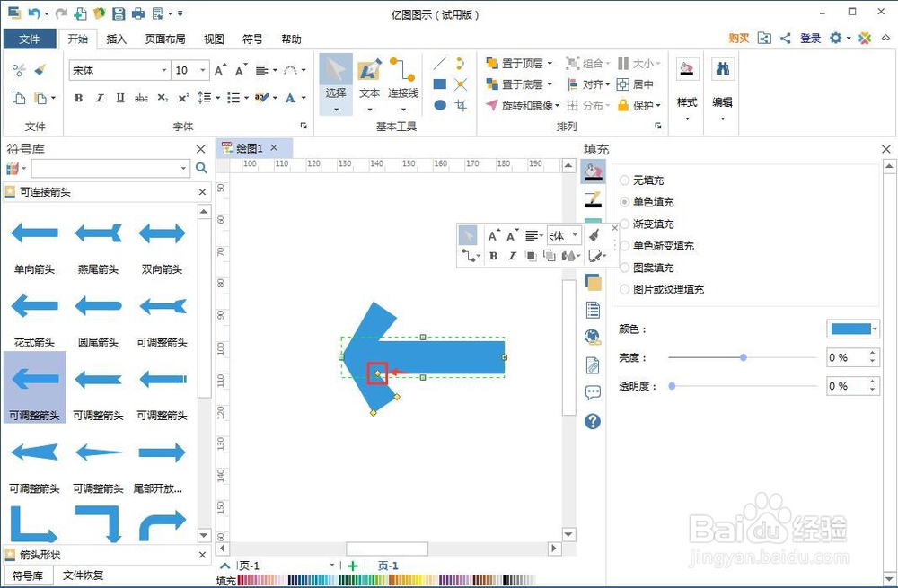Click the 置于顶层 (bring to front) icon

(x=492, y=64)
